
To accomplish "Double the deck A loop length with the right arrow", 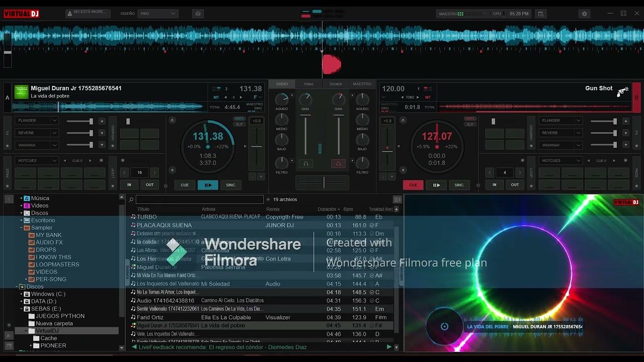I will pyautogui.click(x=154, y=172).
